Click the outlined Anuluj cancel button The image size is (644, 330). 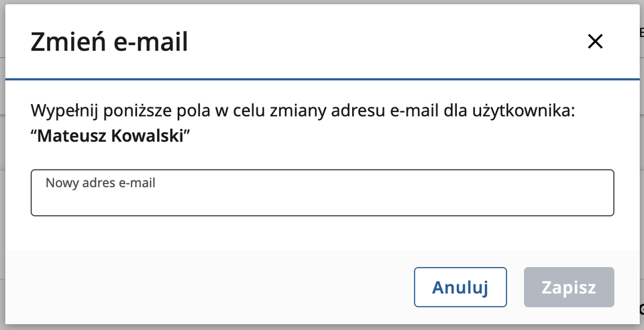click(460, 288)
